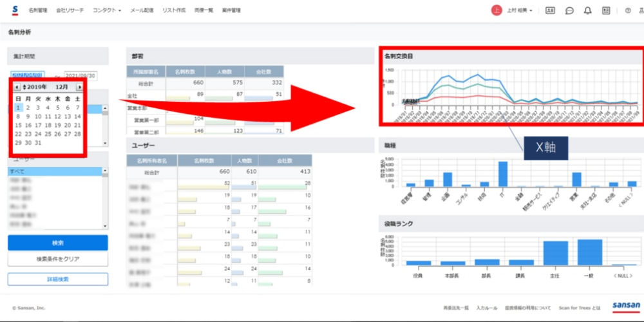Screen dimensions: 644x322
Task: Click the 検索条件をクリア button
Action: click(58, 259)
